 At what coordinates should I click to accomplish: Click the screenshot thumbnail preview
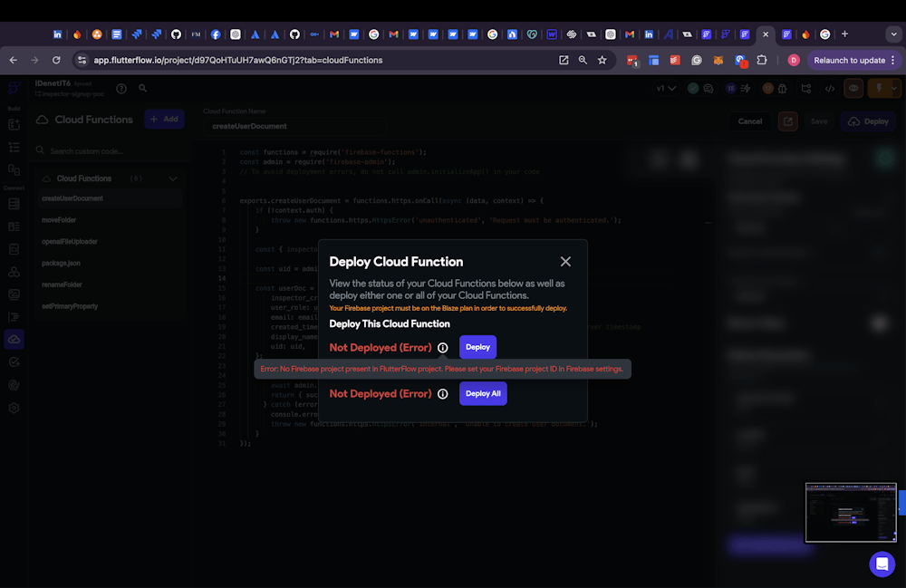pos(851,512)
